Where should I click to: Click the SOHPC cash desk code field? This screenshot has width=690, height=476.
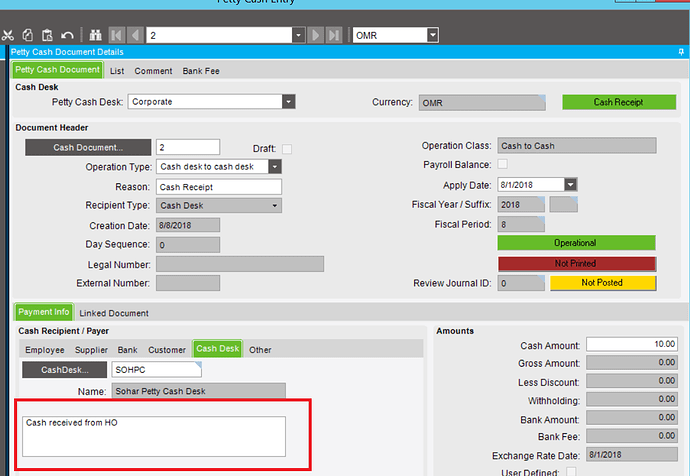157,370
